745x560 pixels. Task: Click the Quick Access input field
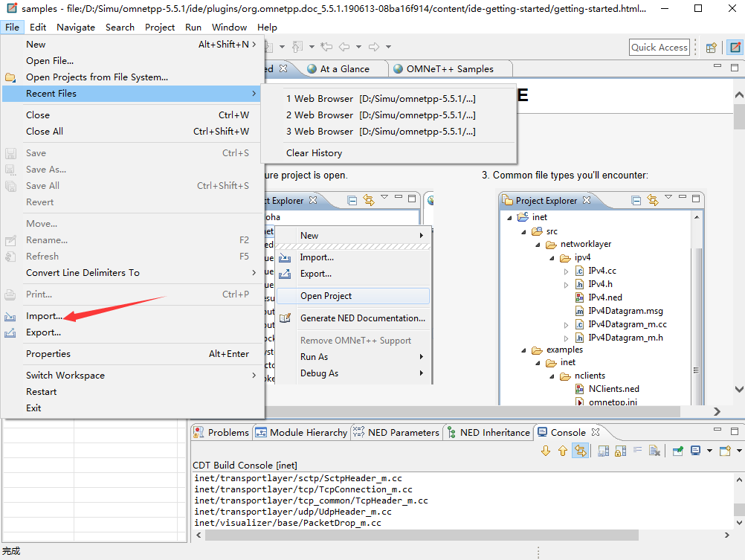click(659, 47)
